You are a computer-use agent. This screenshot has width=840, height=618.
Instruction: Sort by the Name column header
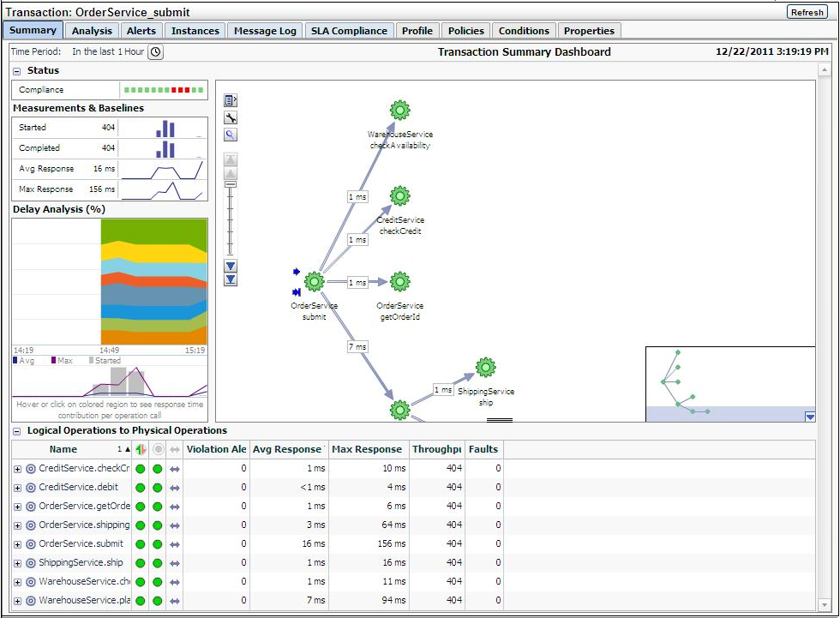pyautogui.click(x=72, y=449)
